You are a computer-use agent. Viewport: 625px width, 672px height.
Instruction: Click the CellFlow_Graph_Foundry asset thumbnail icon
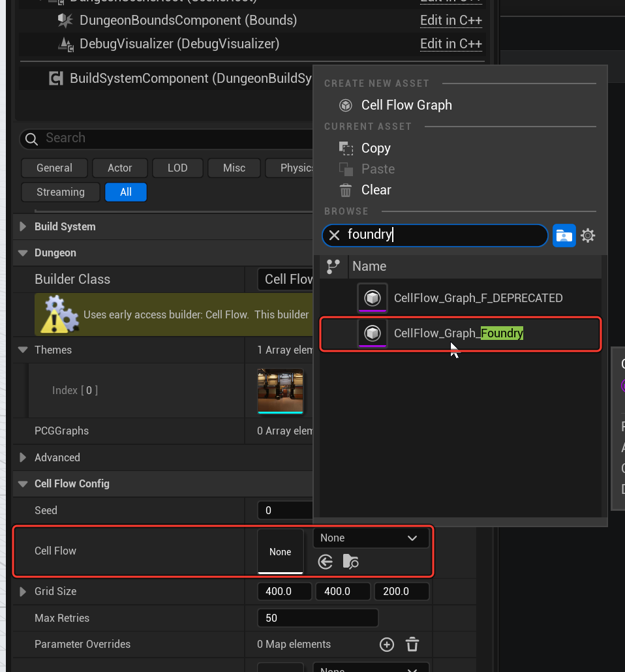click(x=372, y=333)
